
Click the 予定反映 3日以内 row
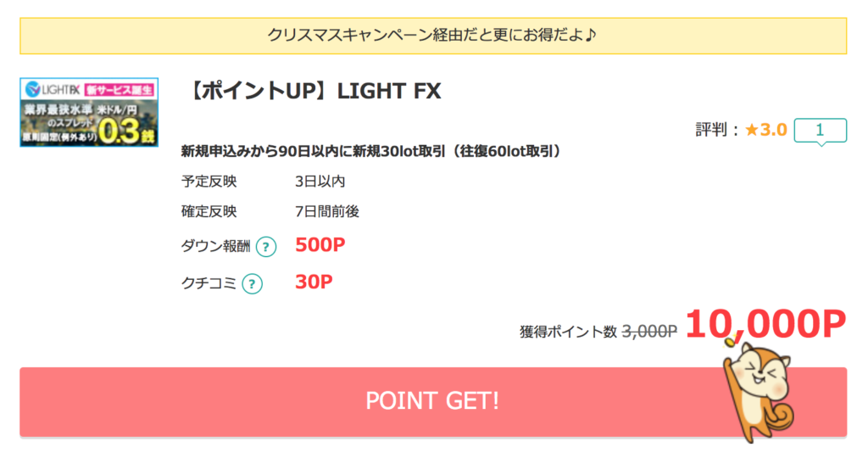[x=264, y=182]
